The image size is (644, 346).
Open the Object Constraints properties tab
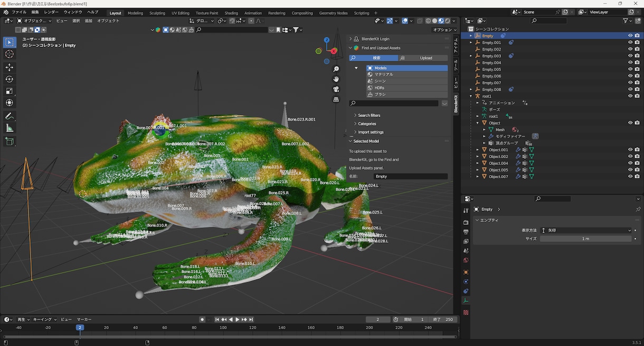[466, 291]
